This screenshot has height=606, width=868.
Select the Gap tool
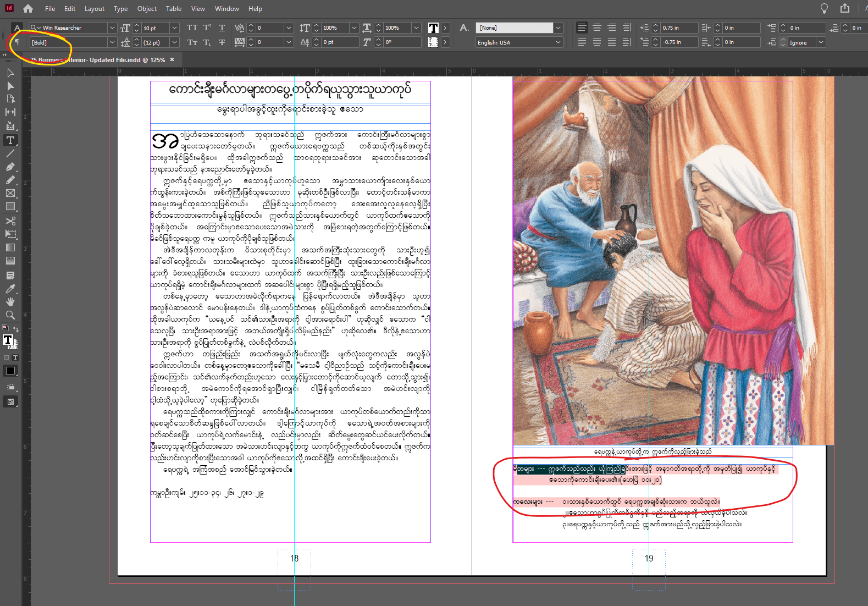pos(10,112)
